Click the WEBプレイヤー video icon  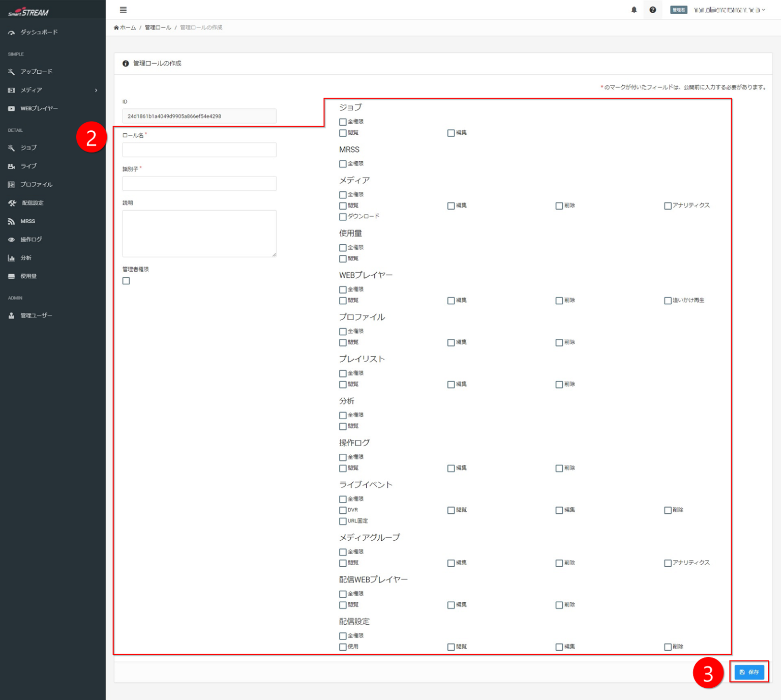tap(11, 109)
